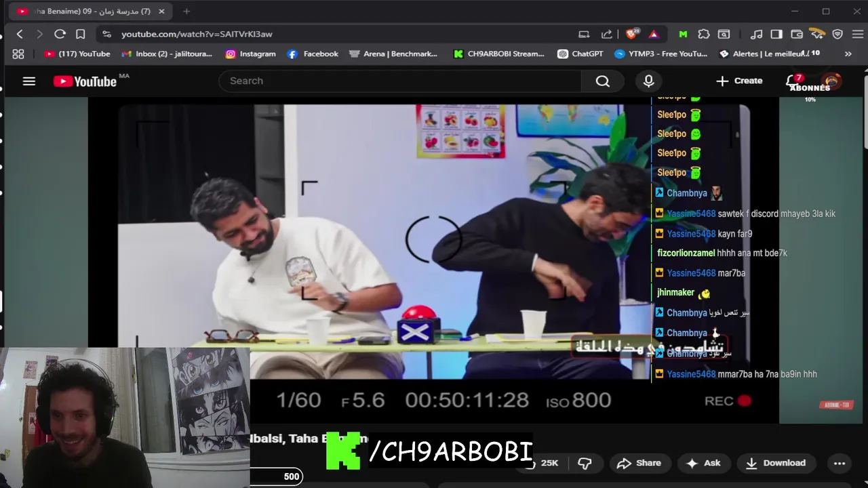
Task: Open YouTube notifications bell
Action: (792, 81)
